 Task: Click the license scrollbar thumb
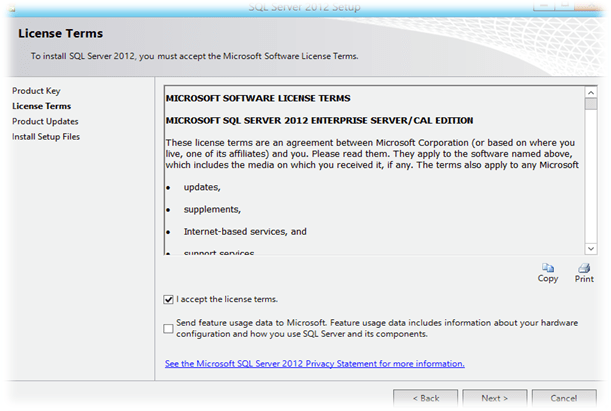coord(591,130)
